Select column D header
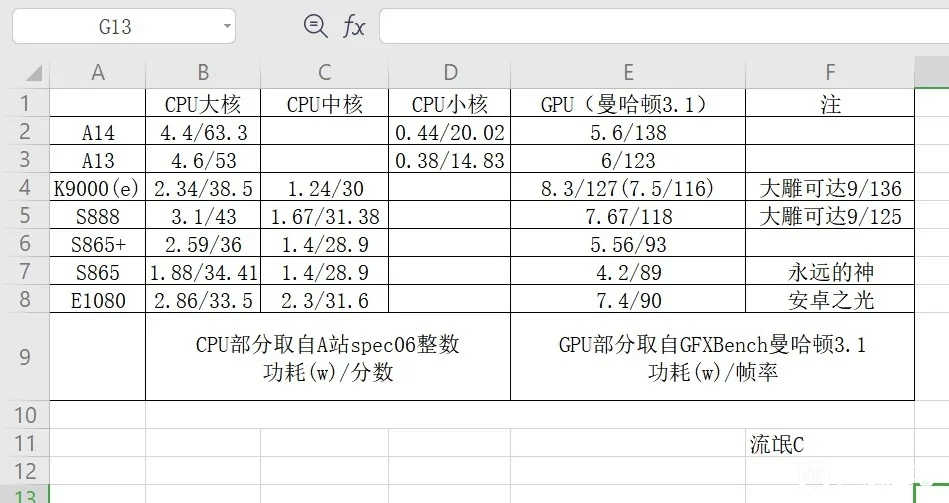 click(x=450, y=73)
